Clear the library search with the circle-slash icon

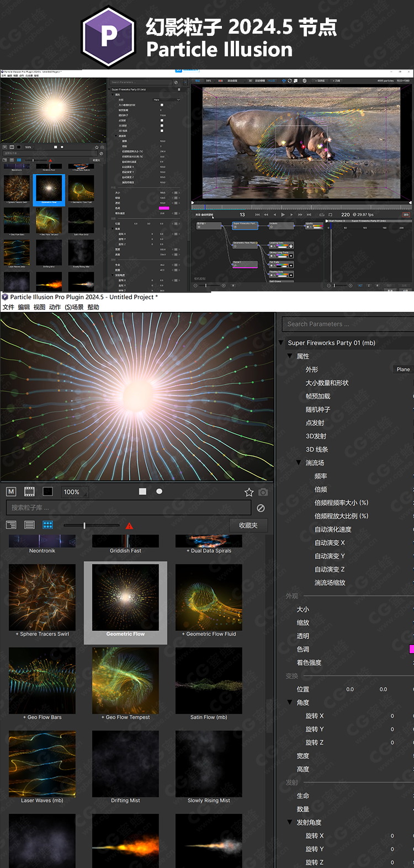point(261,508)
